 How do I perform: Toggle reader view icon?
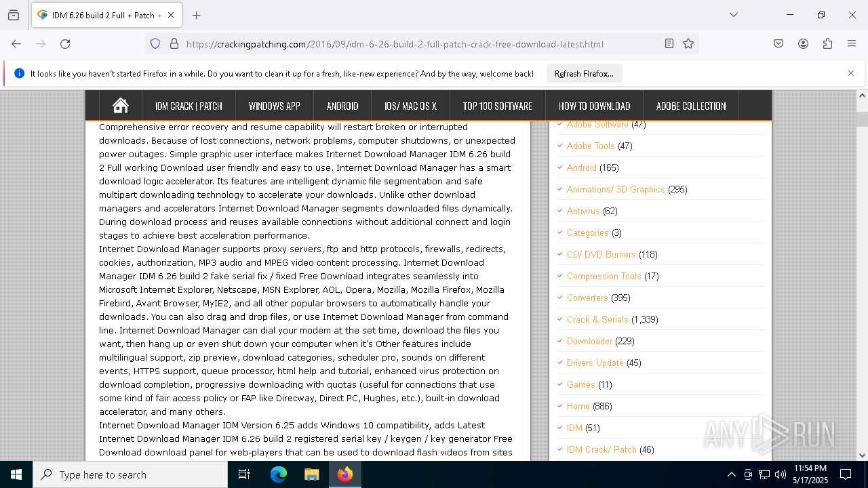click(669, 44)
